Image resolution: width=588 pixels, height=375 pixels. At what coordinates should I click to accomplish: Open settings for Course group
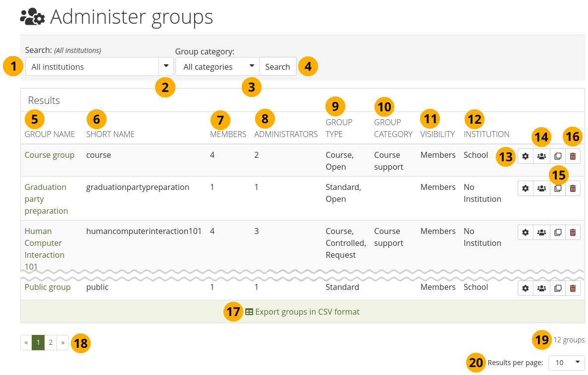pyautogui.click(x=525, y=156)
